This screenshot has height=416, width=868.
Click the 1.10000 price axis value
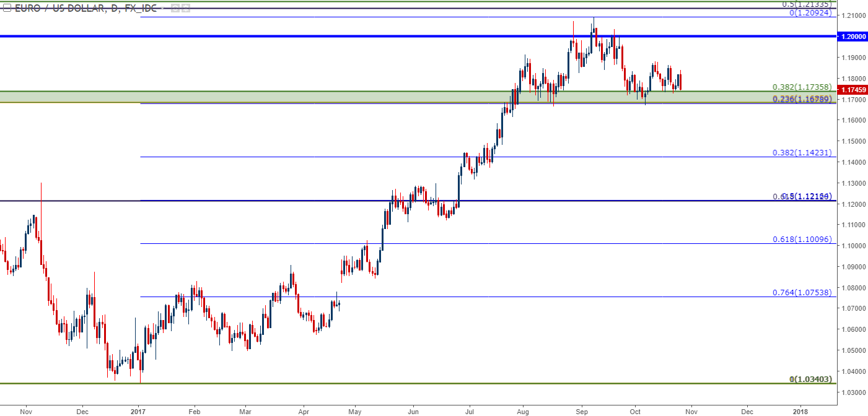pos(853,246)
